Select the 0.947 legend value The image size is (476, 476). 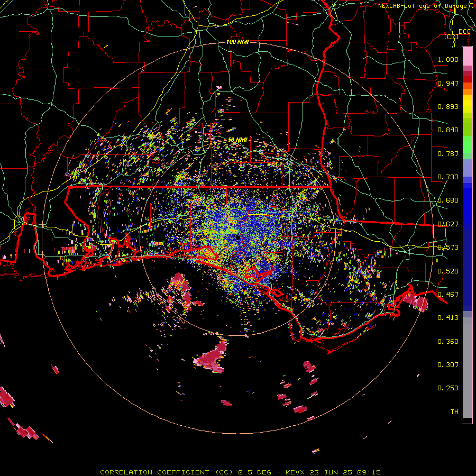(x=448, y=83)
